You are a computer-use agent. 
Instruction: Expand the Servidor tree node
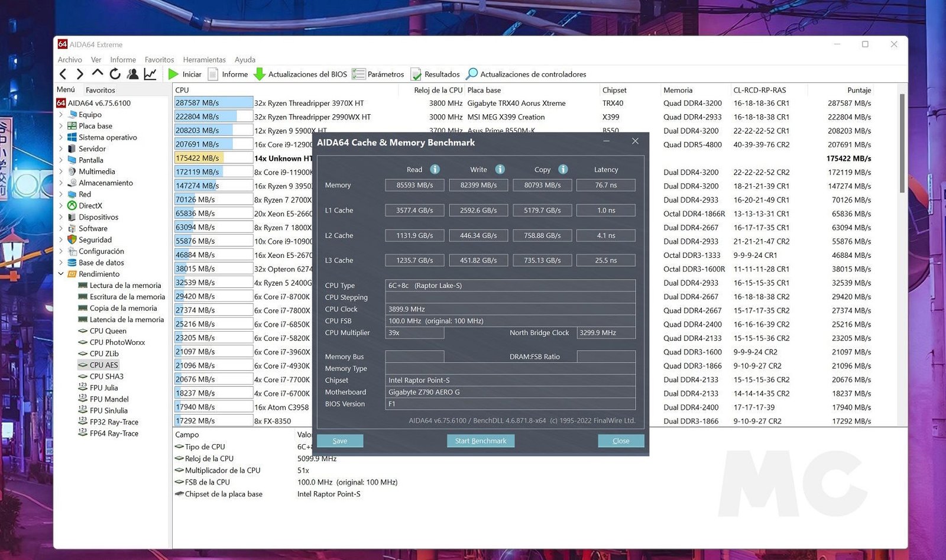[60, 148]
